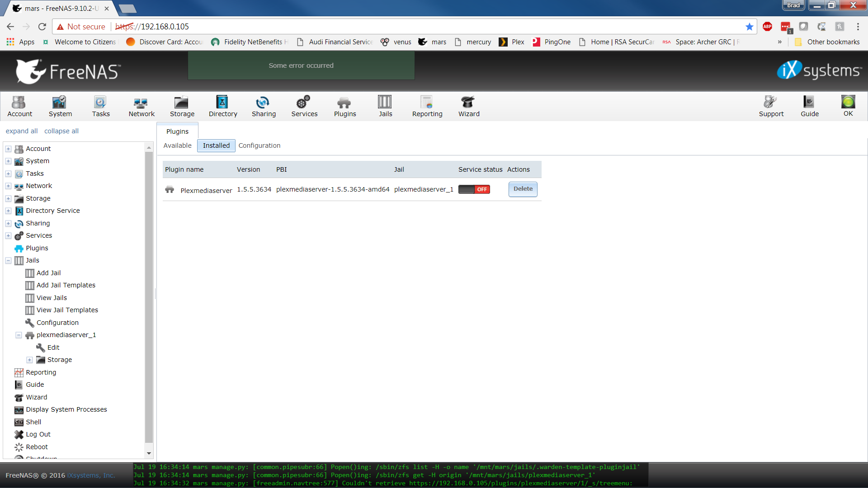This screenshot has height=488, width=868.
Task: Click the AdBlock Plus extension icon
Action: pos(767,27)
